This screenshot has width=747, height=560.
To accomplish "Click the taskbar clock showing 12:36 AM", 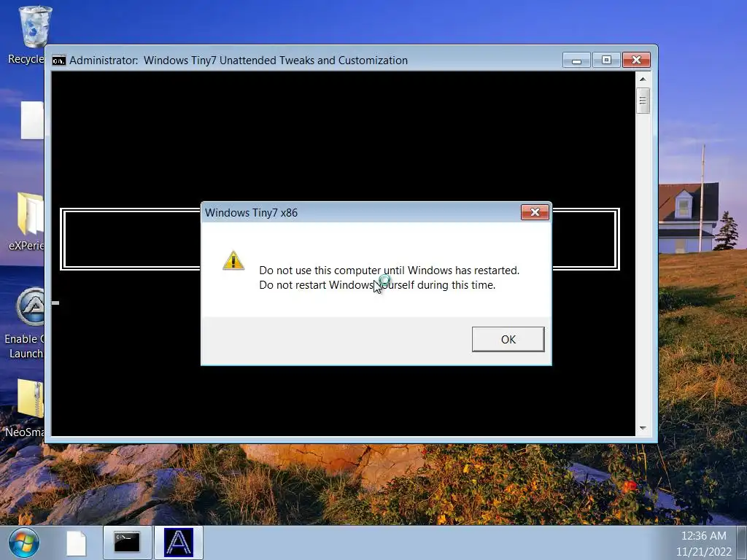I will click(x=704, y=536).
